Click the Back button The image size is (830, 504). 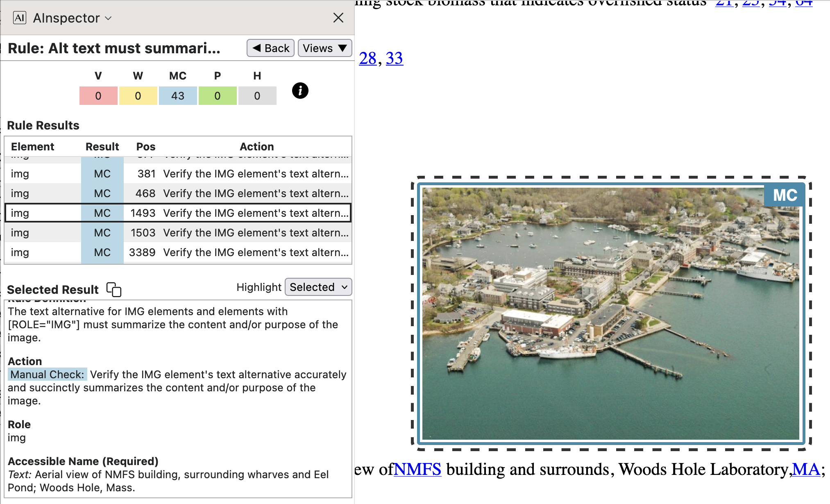pos(270,48)
